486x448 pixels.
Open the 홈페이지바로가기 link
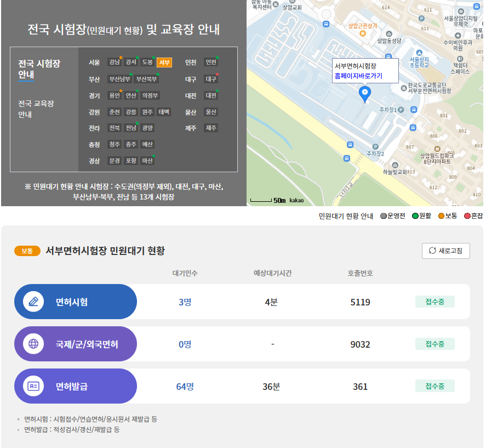tap(358, 76)
